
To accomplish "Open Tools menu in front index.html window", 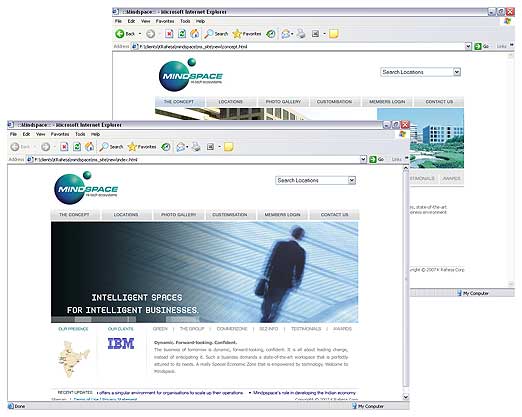I will [80, 134].
